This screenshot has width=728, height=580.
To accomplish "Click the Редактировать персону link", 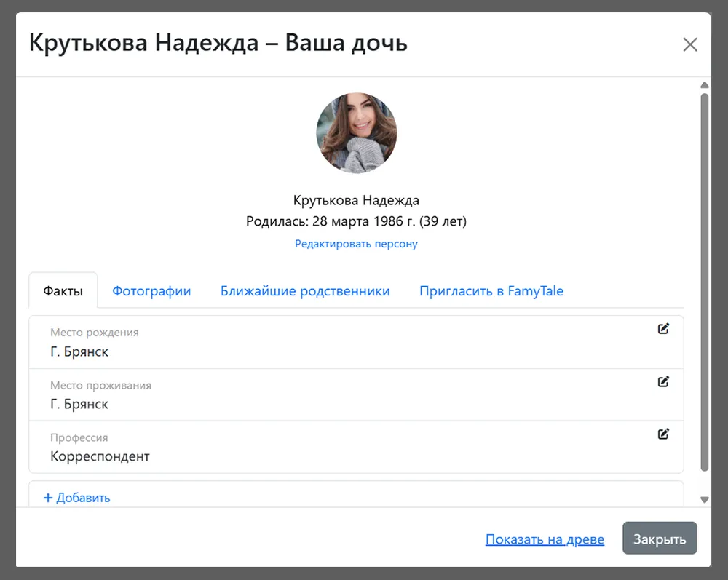I will pyautogui.click(x=356, y=244).
